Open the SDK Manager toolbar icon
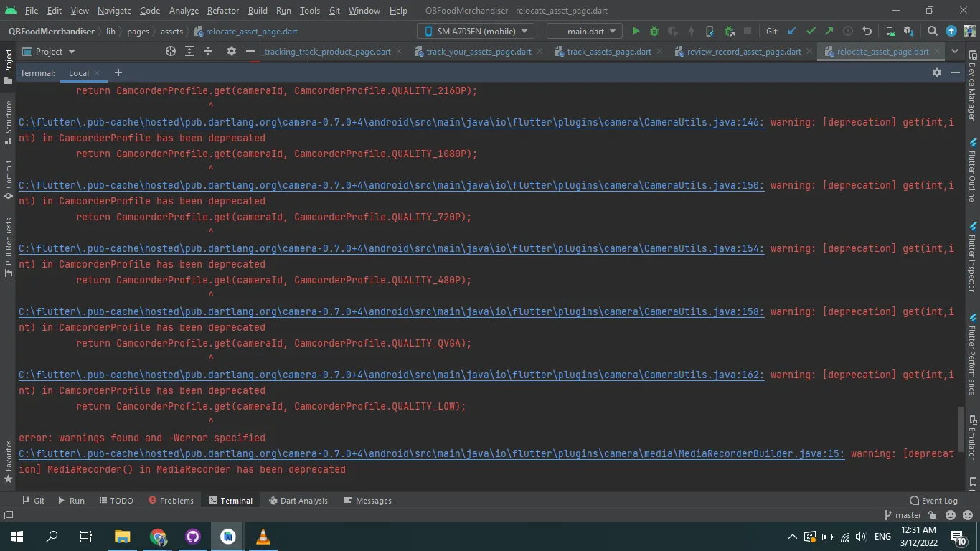The image size is (980, 551). (908, 32)
